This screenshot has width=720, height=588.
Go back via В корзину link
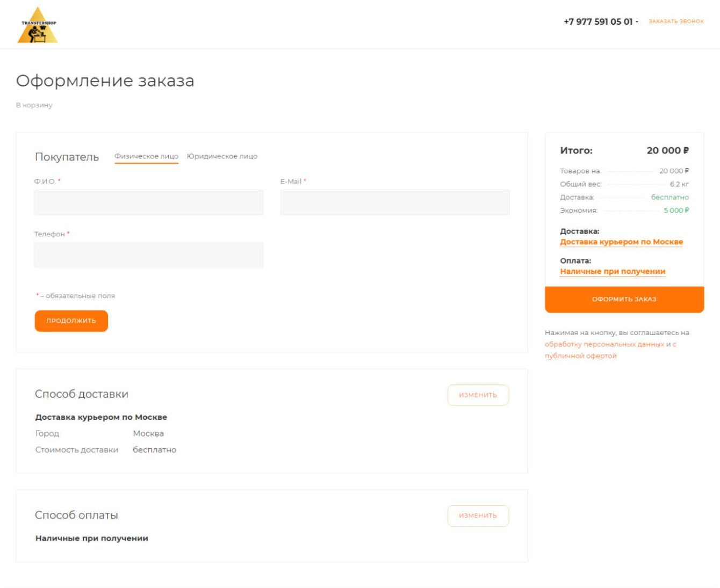pyautogui.click(x=34, y=105)
